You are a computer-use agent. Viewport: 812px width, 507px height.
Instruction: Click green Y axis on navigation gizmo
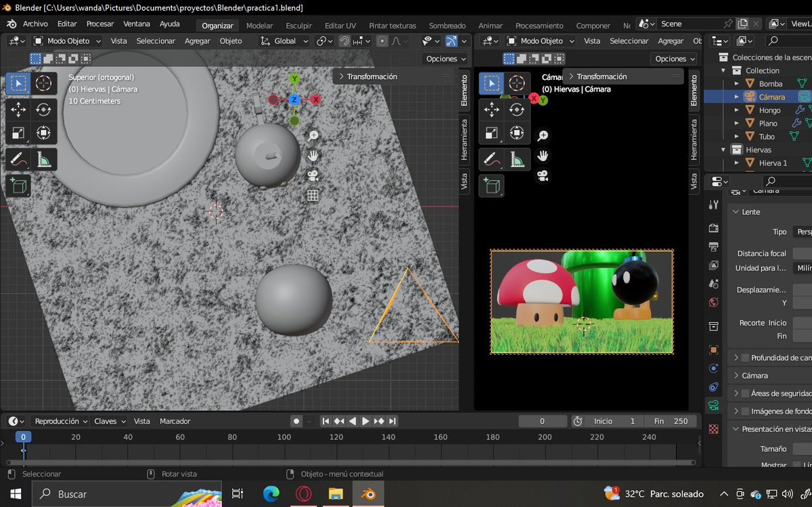click(x=294, y=79)
